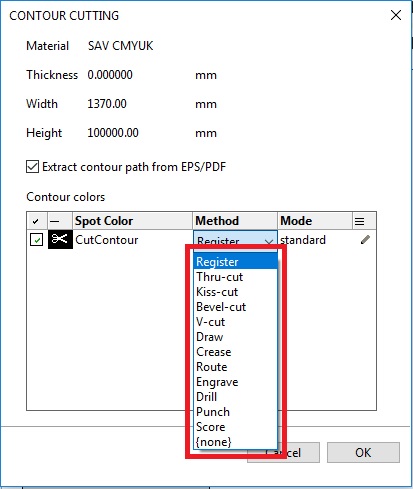The image size is (413, 489).
Task: Click the Thickness value 0.000000
Action: pos(110,75)
